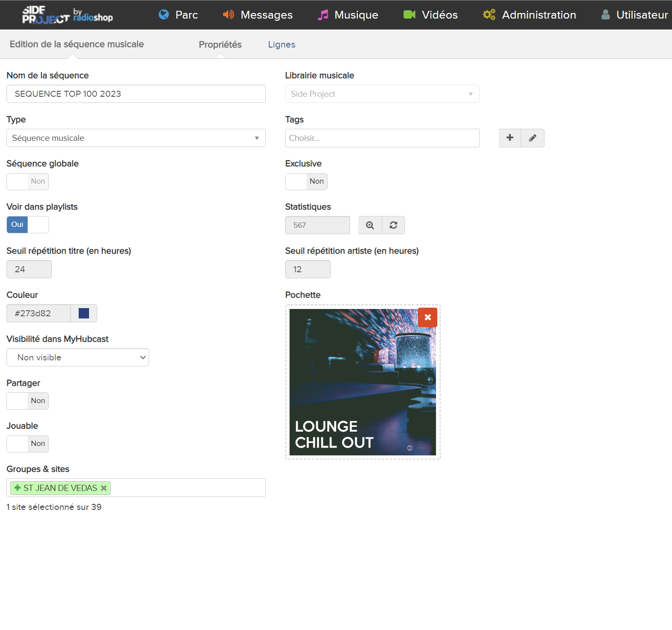The image size is (672, 630).
Task: Click the #273d82 color code field
Action: pos(38,313)
